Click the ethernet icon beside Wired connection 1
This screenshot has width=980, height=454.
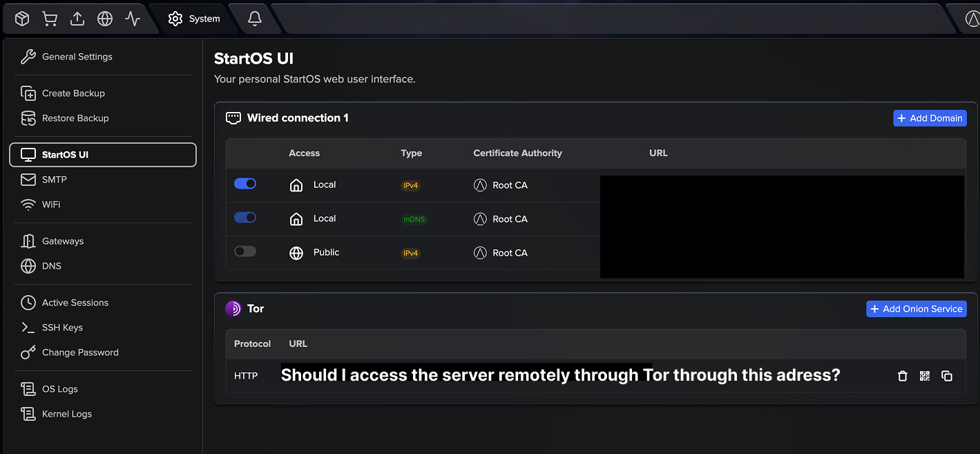tap(233, 118)
